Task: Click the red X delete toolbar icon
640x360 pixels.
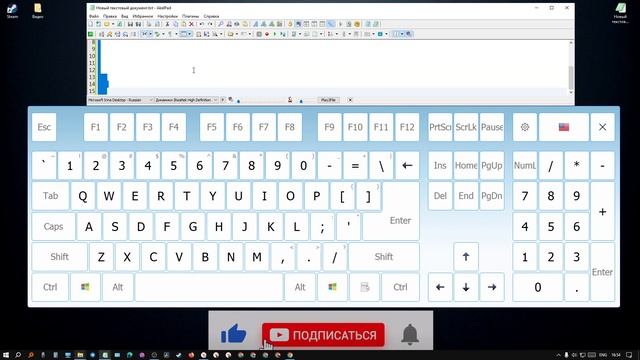Action: [x=191, y=24]
